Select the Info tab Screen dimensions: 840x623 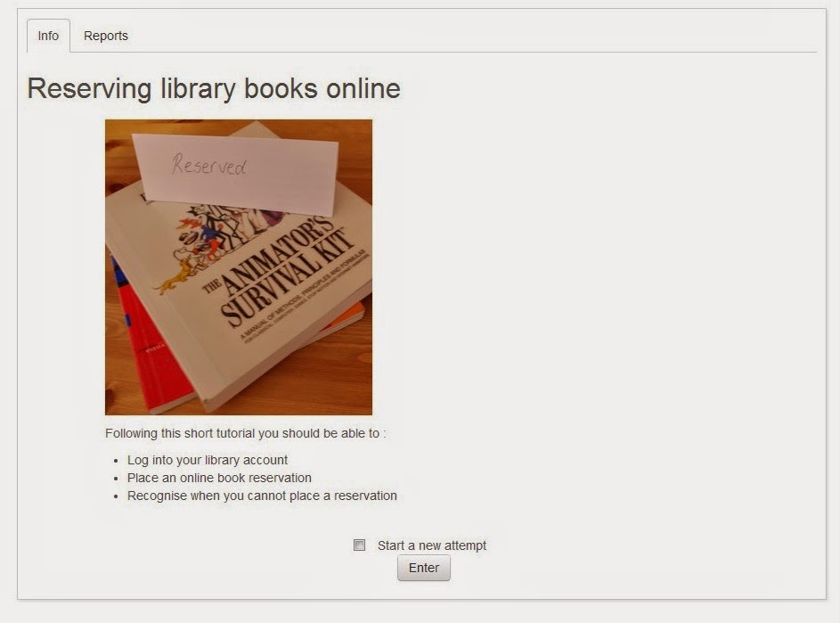[48, 36]
